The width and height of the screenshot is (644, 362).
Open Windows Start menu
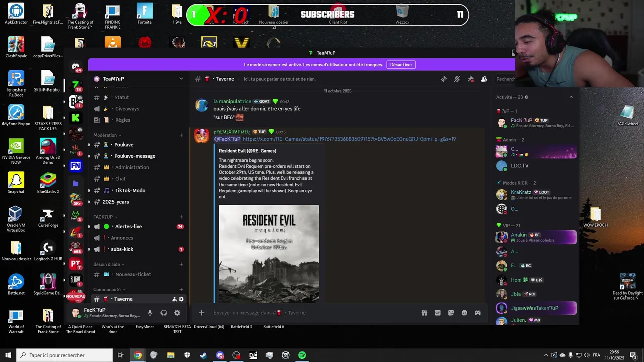point(8,355)
